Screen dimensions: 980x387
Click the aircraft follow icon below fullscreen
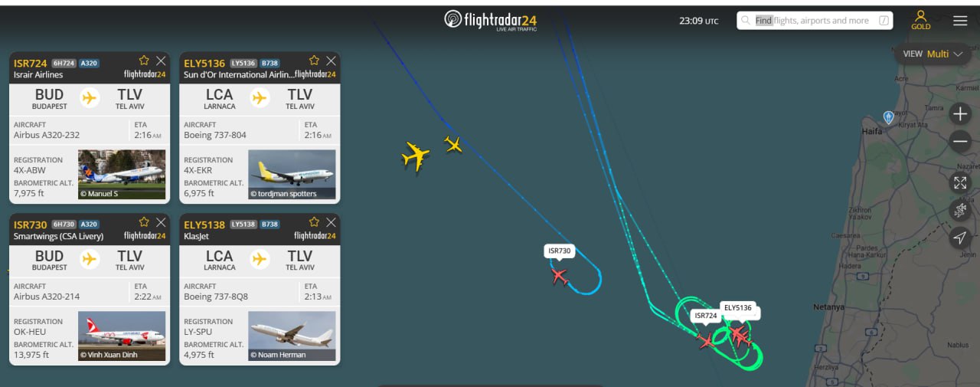pos(960,210)
